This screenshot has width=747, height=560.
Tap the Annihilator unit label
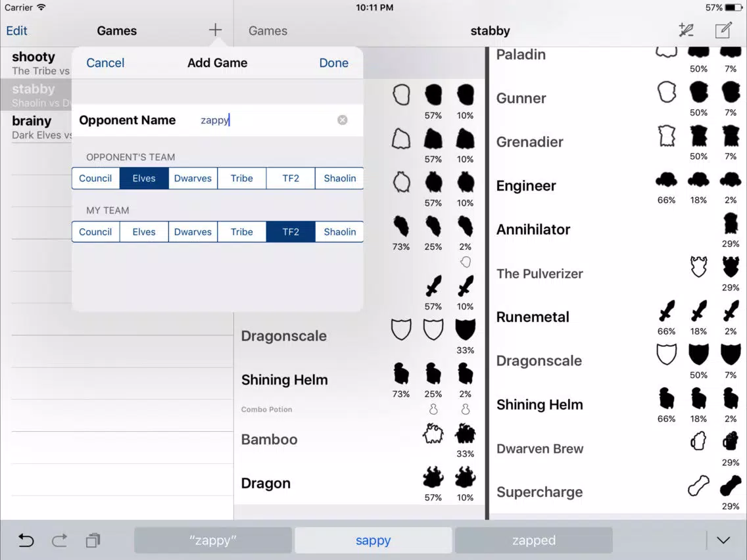coord(533,229)
